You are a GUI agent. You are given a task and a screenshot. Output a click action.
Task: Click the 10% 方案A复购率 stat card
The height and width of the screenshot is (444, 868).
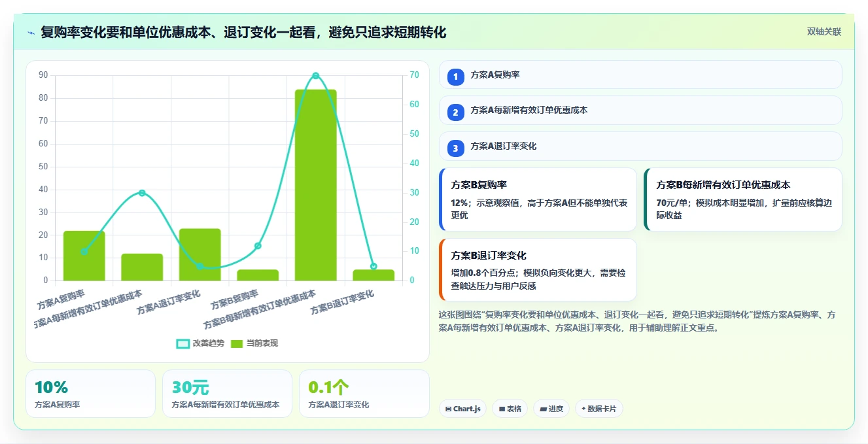(90, 394)
